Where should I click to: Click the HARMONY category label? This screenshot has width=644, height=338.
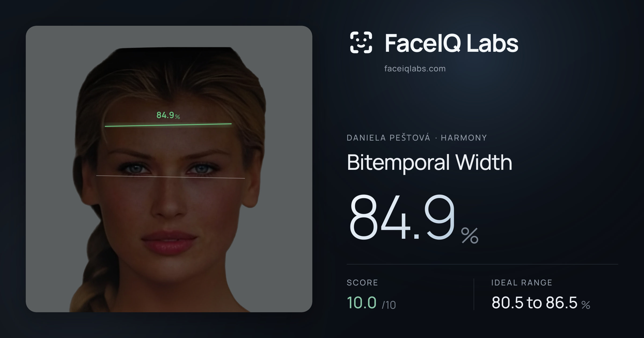pyautogui.click(x=464, y=138)
